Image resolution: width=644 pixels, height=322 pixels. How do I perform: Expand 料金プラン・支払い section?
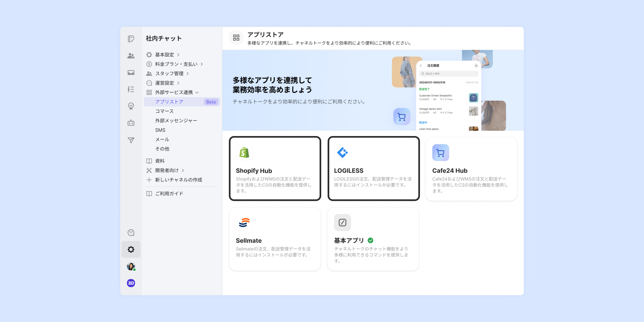pos(176,64)
